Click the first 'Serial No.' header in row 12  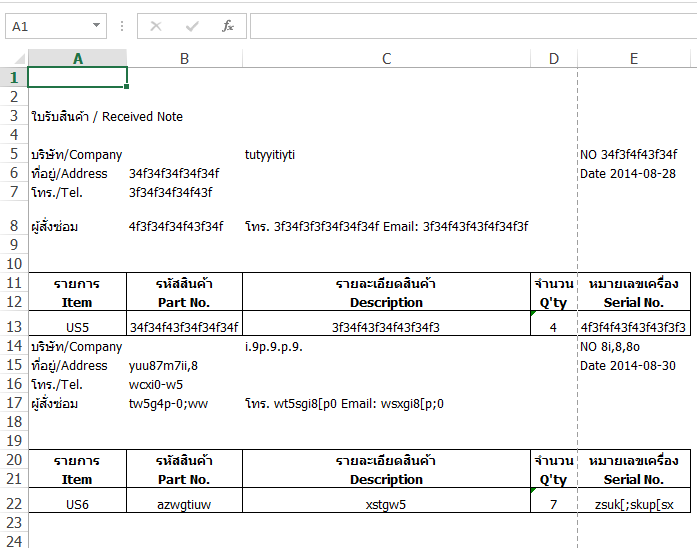click(634, 303)
